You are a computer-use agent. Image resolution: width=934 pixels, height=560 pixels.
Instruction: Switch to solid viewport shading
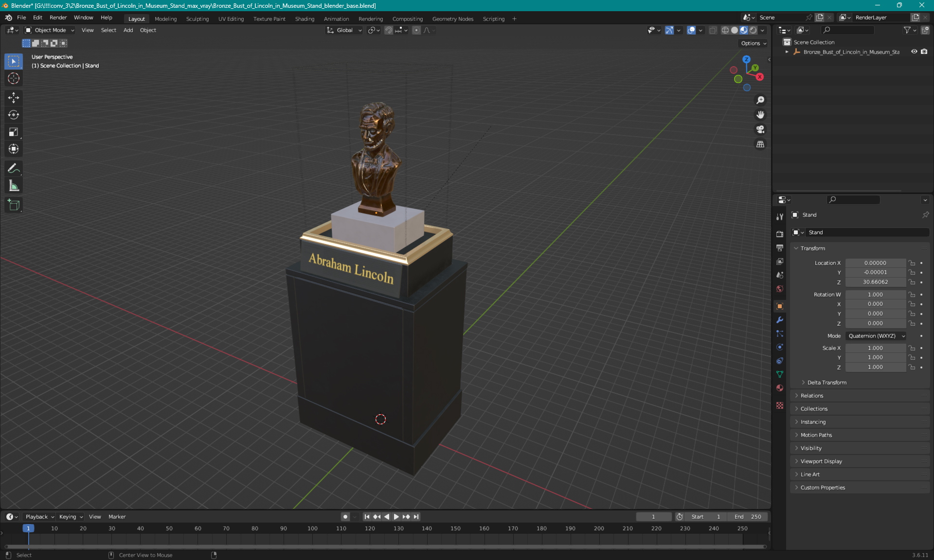pos(735,30)
